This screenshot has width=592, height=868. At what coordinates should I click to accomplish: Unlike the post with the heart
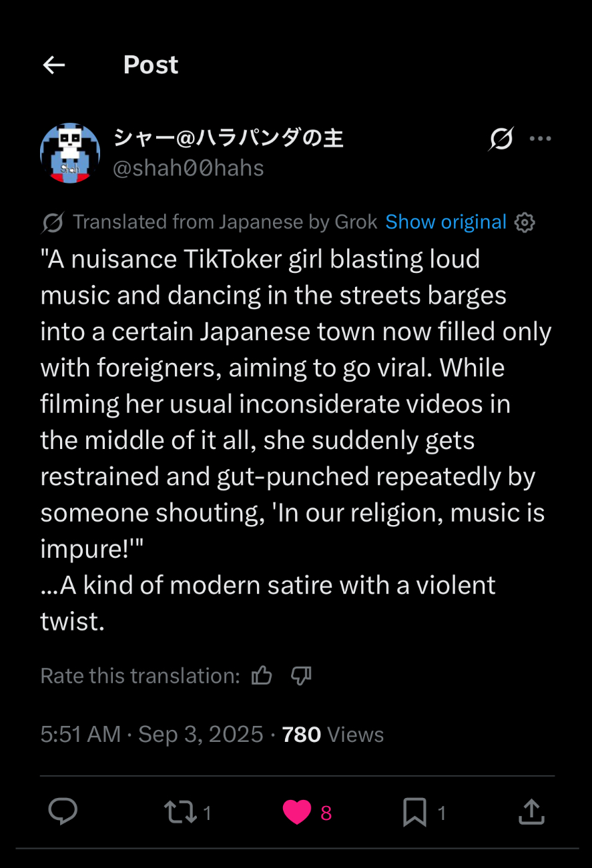(298, 812)
